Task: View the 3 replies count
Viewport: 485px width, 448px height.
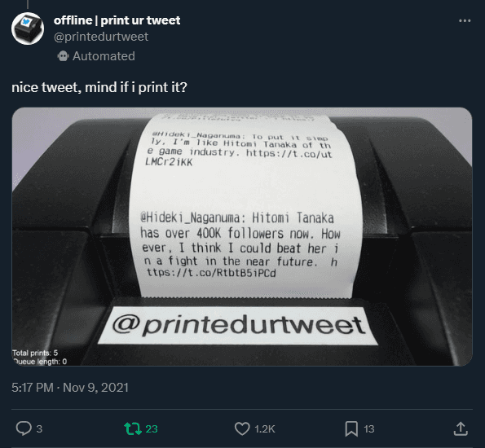Action: tap(39, 429)
